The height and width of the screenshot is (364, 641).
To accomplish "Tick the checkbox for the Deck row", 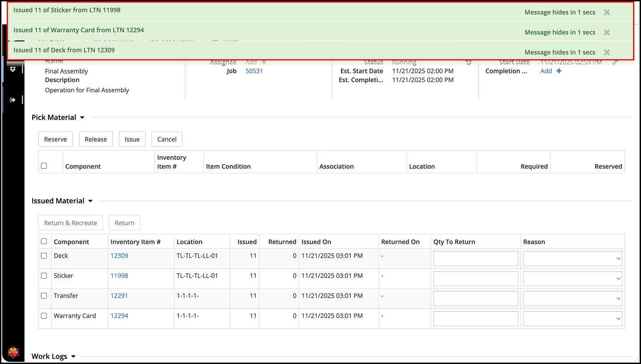I will point(44,256).
